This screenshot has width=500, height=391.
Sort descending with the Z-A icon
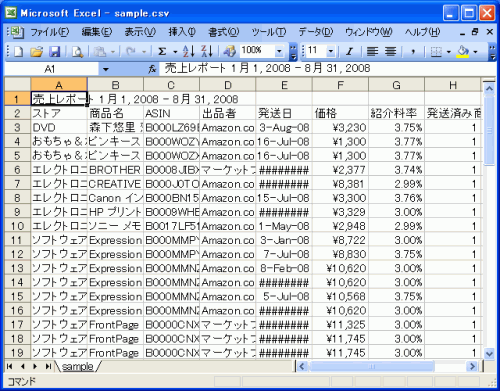point(207,51)
